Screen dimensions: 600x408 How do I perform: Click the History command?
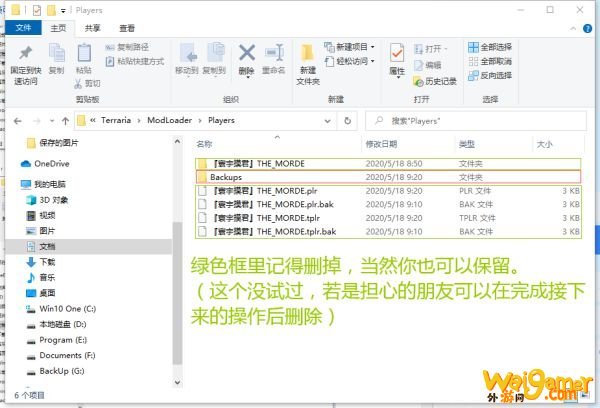435,81
